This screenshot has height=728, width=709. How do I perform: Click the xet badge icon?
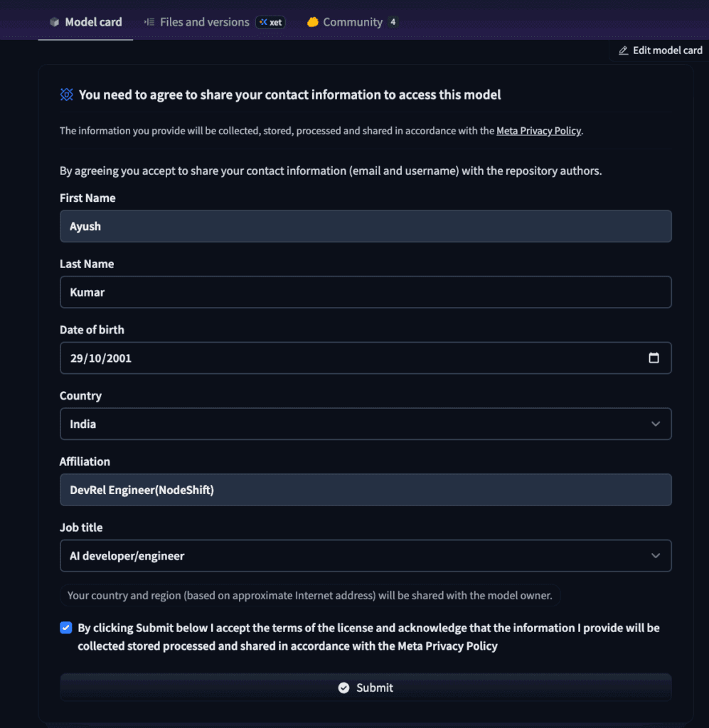tap(264, 22)
